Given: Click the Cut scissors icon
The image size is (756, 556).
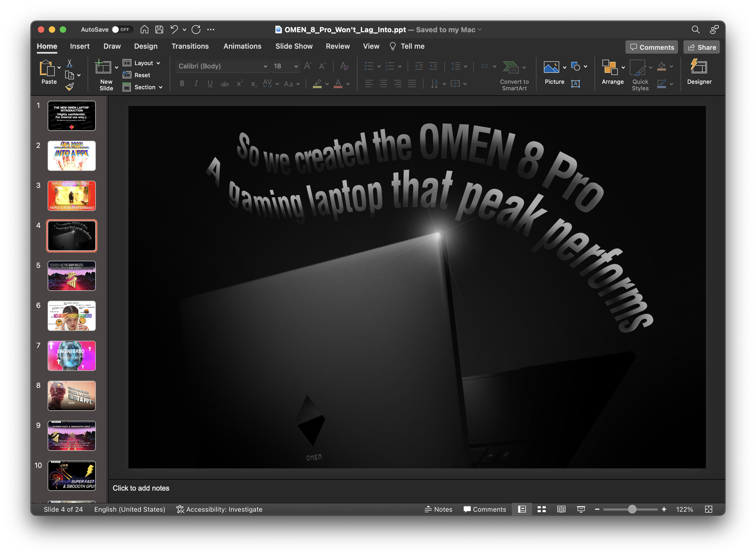Looking at the screenshot, I should point(70,63).
